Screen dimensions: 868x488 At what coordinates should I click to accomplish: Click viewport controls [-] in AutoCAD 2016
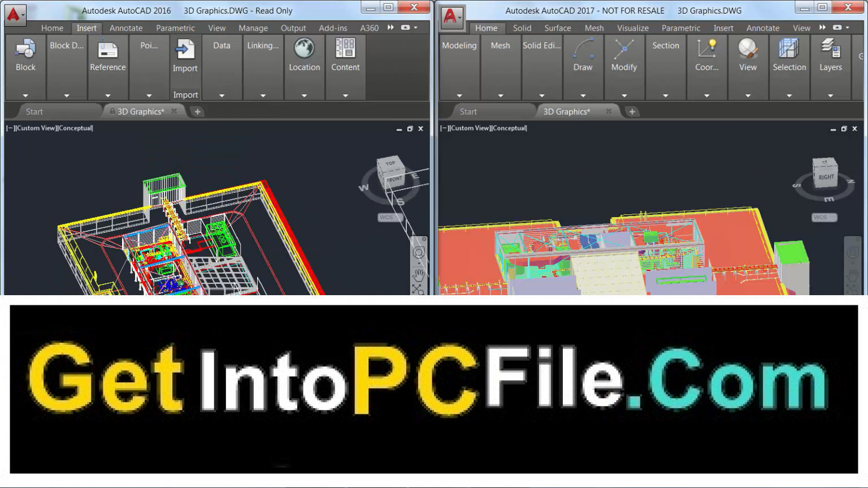tap(10, 128)
